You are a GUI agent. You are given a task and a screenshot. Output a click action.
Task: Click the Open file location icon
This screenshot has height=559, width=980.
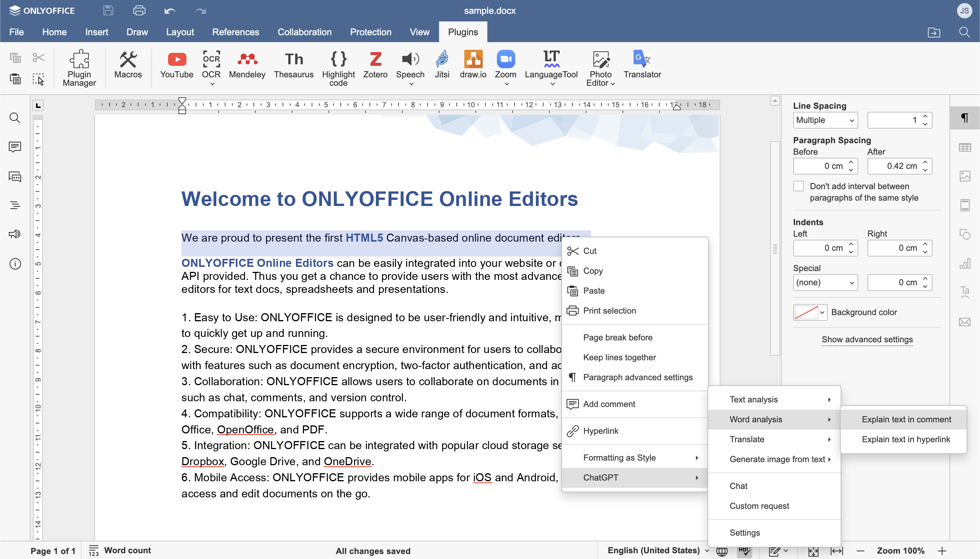pyautogui.click(x=934, y=32)
